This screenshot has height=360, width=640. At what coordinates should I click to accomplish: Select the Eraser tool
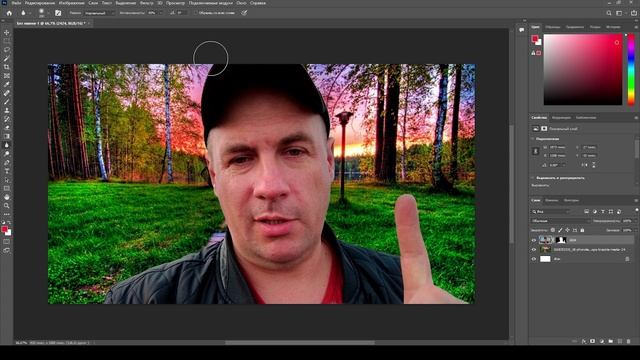point(7,128)
